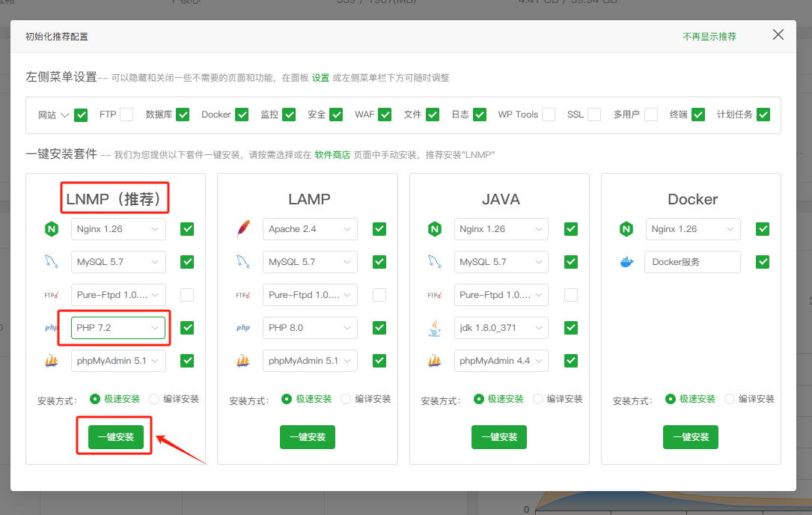
Task: Click the JAVA card heading
Action: (501, 199)
